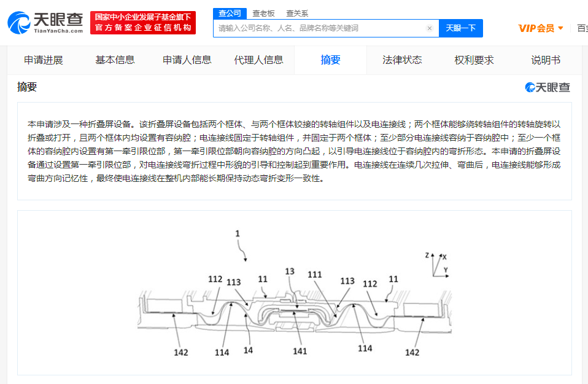The width and height of the screenshot is (588, 384).
Task: Open the 说明书 section tab
Action: 546,60
